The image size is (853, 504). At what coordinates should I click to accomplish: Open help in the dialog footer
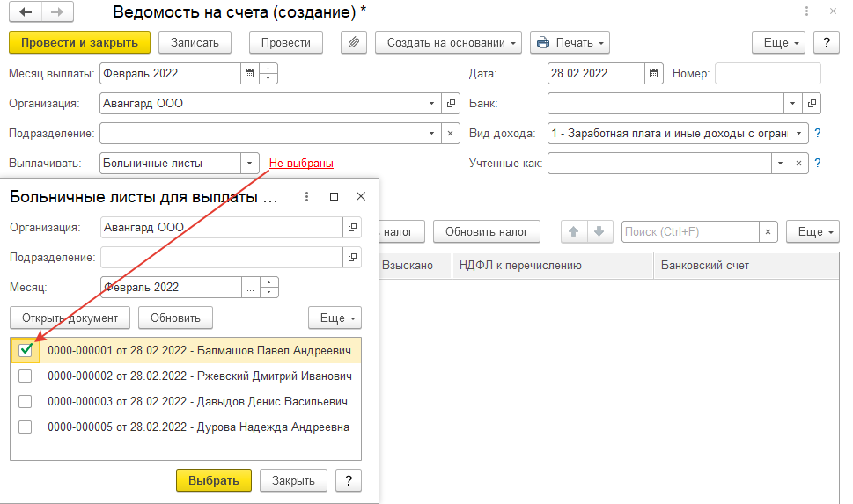(x=349, y=480)
